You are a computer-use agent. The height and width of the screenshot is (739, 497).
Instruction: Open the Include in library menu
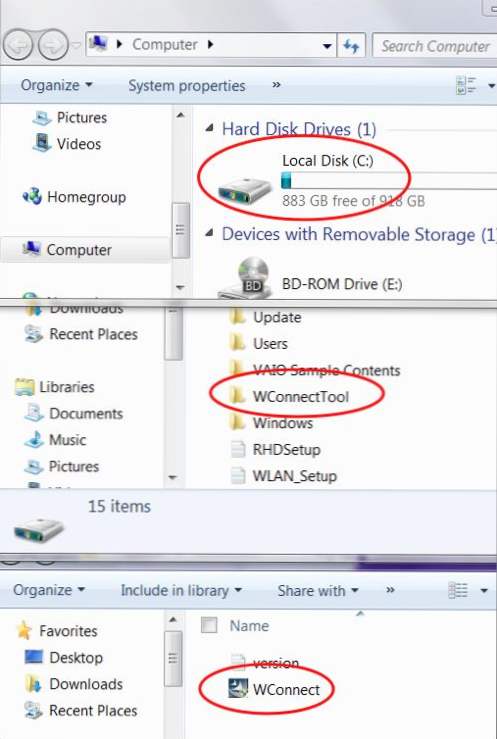181,590
